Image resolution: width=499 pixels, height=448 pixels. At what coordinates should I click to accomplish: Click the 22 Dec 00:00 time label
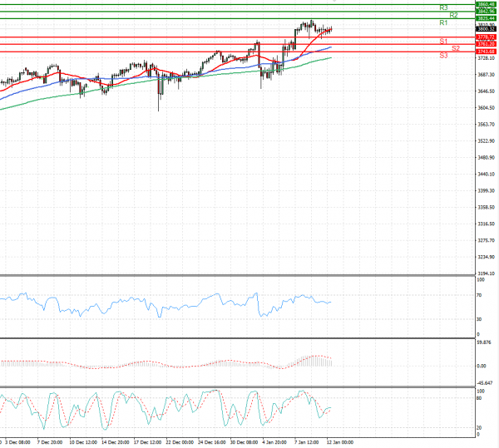pyautogui.click(x=180, y=442)
